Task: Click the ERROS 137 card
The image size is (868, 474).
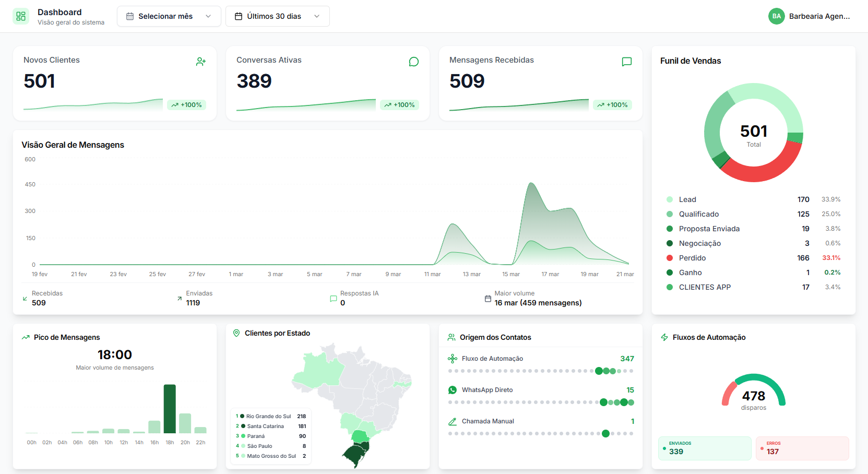Action: click(x=802, y=447)
